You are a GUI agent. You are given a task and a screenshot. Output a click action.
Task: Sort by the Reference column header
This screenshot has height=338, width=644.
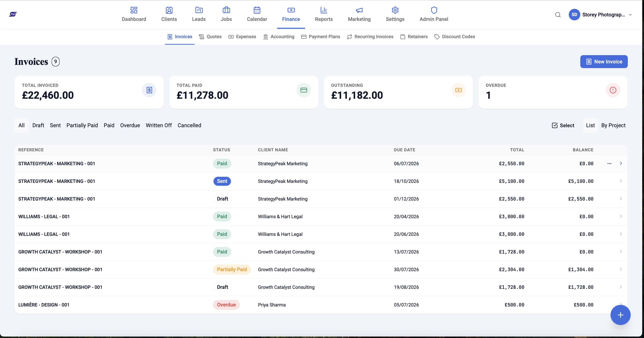tap(31, 150)
